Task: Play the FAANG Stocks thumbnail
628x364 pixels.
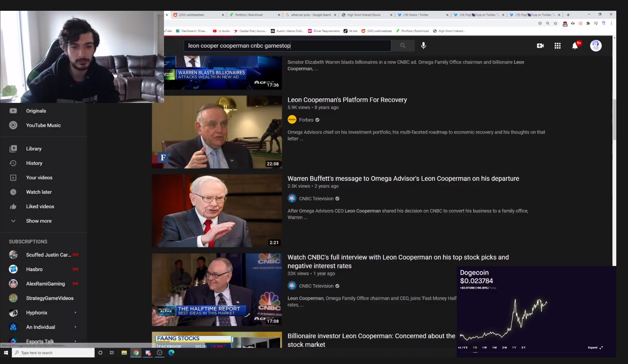Action: pos(217,340)
